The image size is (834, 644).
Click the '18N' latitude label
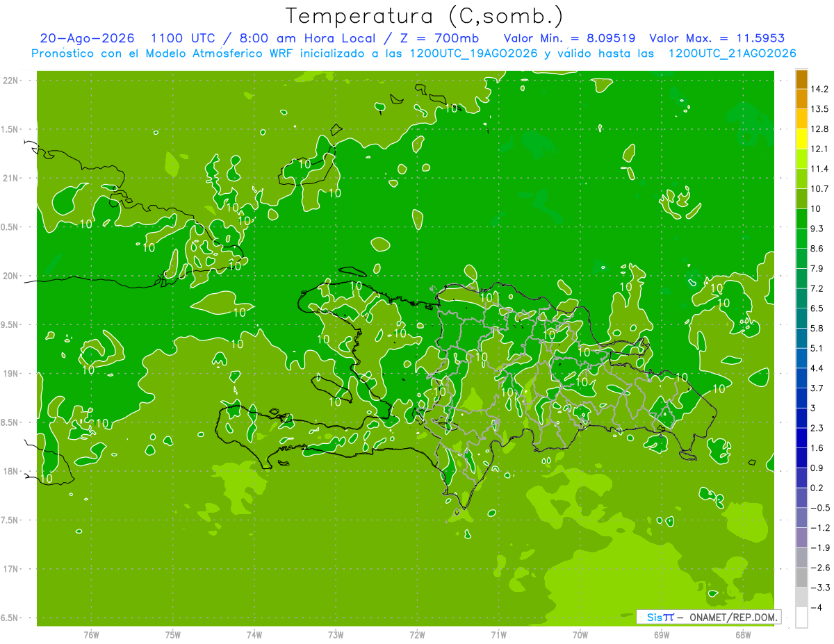(x=10, y=471)
